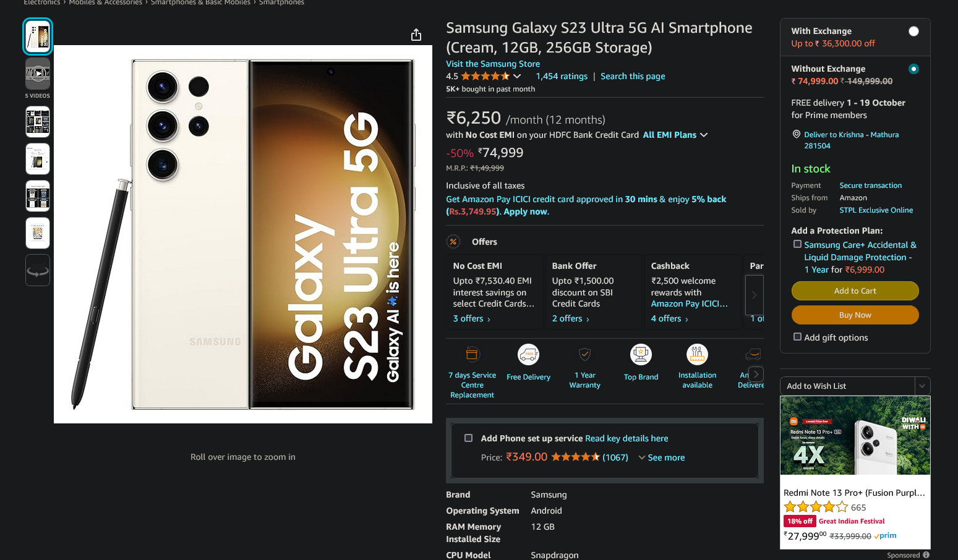Go to Smartphones breadcrumb
Image resolution: width=958 pixels, height=560 pixels.
[281, 2]
